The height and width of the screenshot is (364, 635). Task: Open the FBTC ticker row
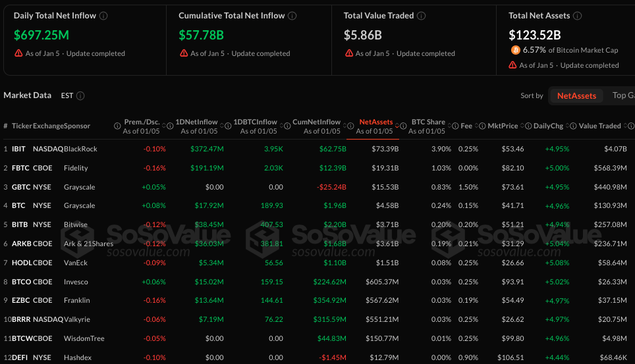(317, 168)
